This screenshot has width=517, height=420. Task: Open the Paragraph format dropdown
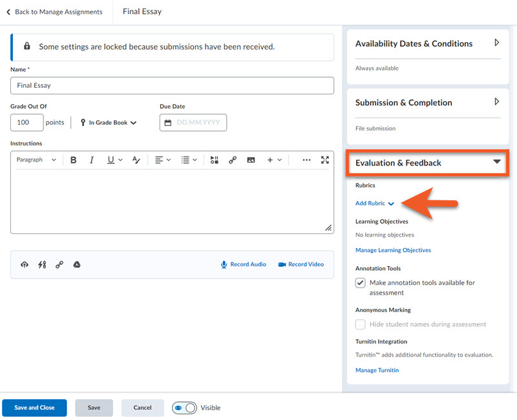click(x=36, y=160)
